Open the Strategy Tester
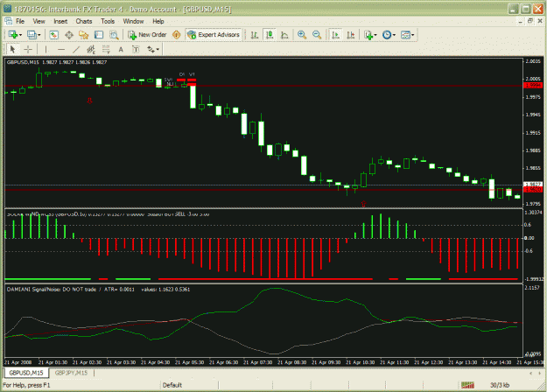Image resolution: width=547 pixels, height=392 pixels. (114, 35)
